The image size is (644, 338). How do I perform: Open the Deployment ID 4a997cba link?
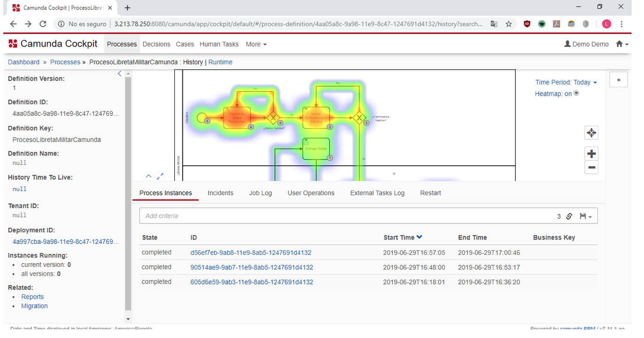65,242
